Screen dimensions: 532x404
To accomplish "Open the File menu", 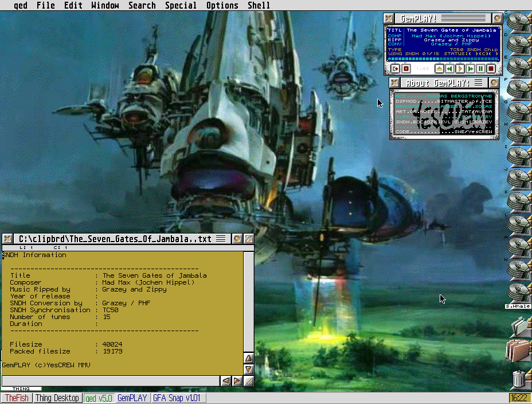I will click(45, 5).
